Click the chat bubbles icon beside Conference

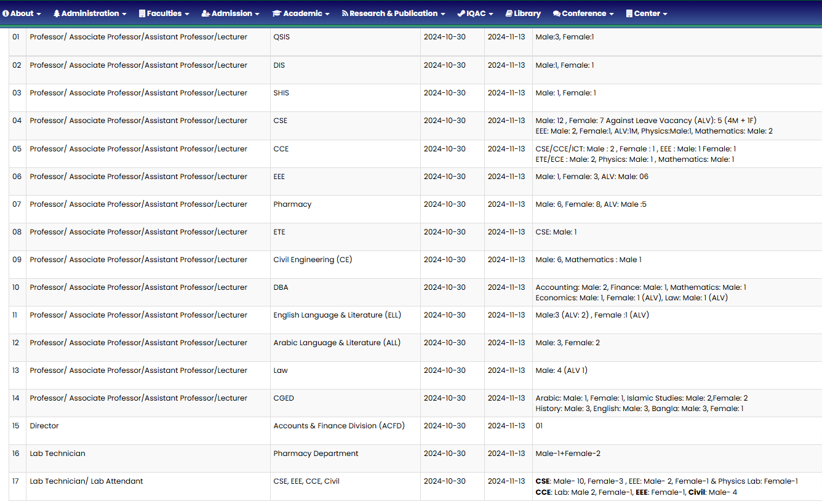557,14
